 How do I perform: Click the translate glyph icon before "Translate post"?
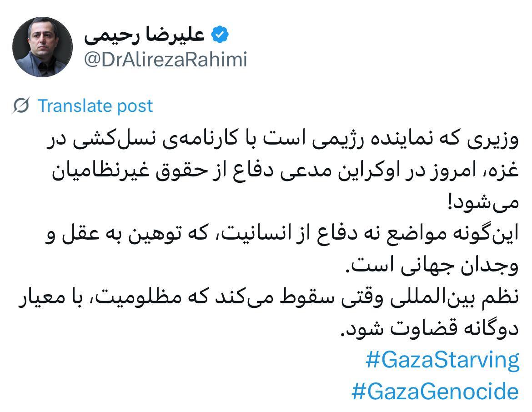[22, 106]
